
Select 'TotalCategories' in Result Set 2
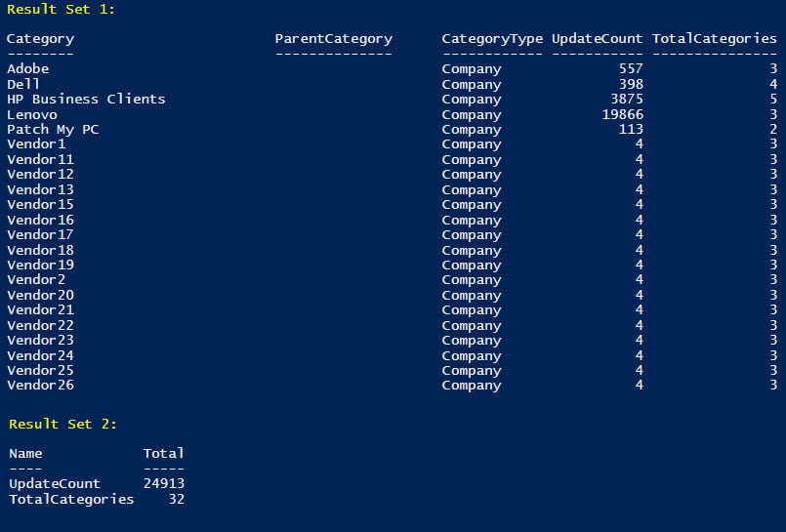click(71, 499)
